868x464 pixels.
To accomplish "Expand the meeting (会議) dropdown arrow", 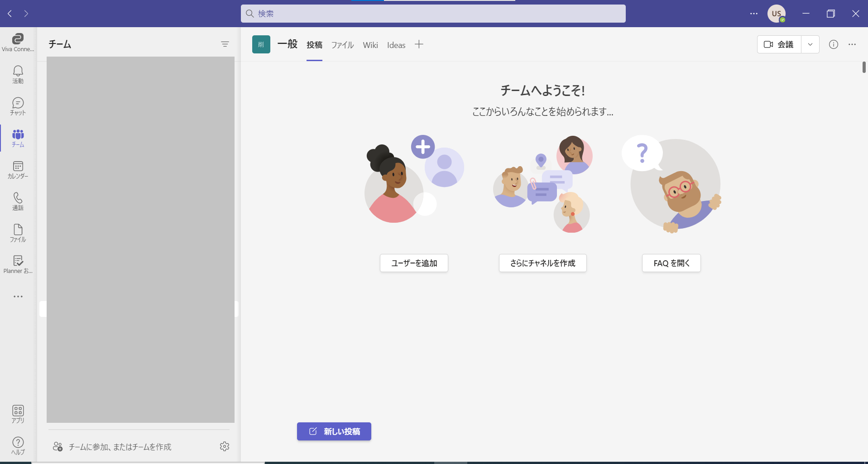I will click(x=810, y=44).
